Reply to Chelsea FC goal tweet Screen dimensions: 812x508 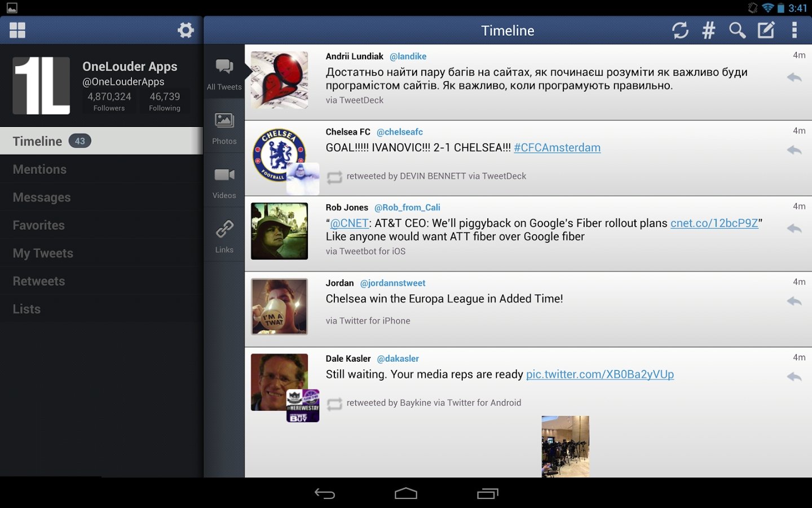coord(794,150)
